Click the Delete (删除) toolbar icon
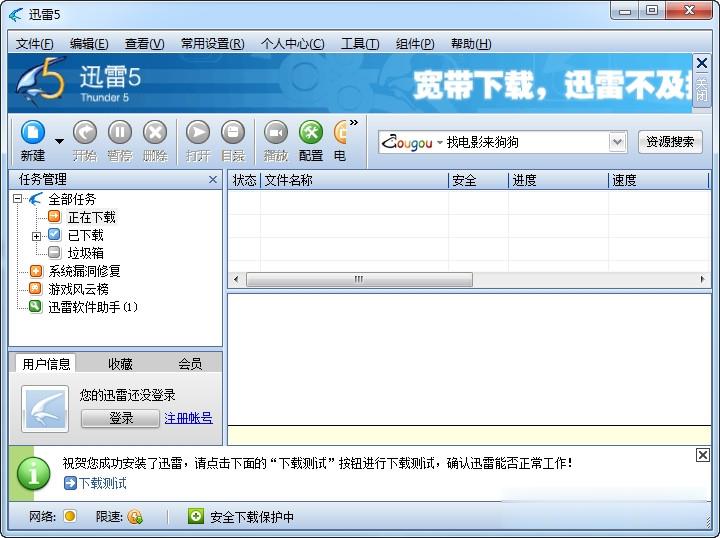 point(155,140)
